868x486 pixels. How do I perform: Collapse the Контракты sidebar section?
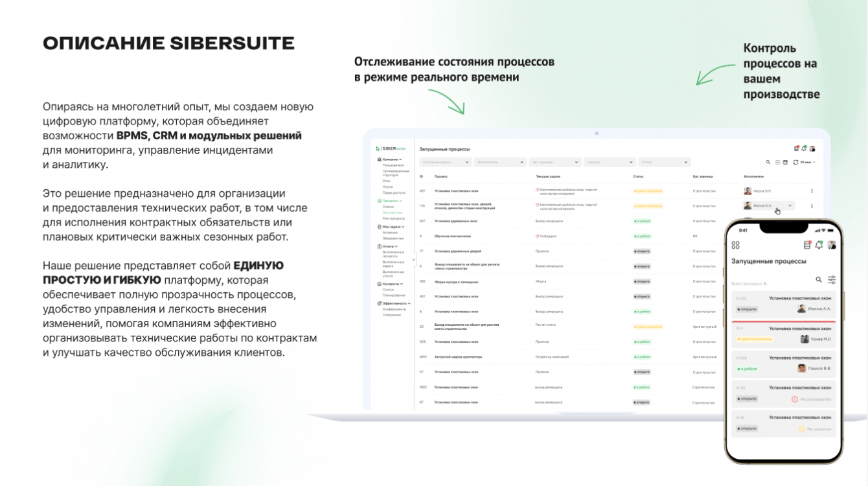[389, 284]
